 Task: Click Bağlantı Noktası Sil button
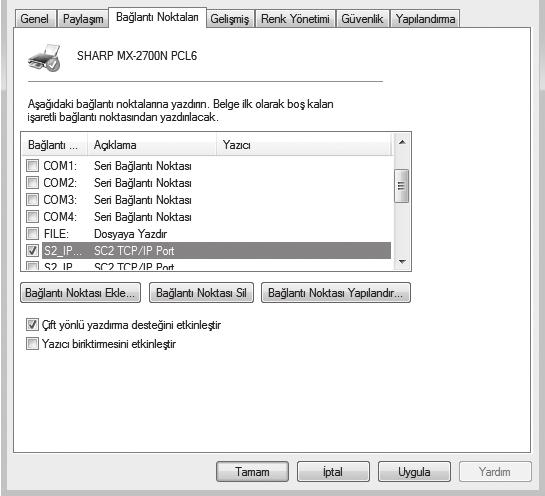(201, 293)
